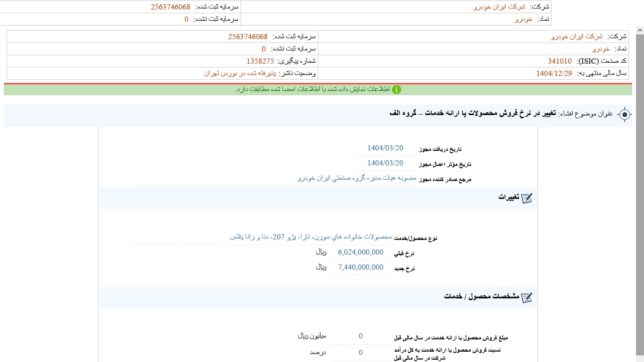Click the مبلغ فروش محصول یا ارائه خدمت label
The image size is (644, 362).
click(x=452, y=338)
